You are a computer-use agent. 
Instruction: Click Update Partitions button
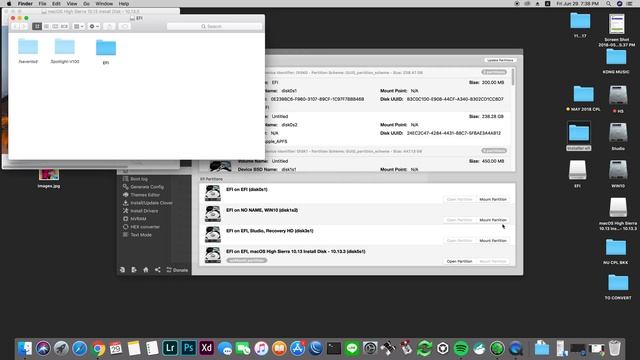pyautogui.click(x=500, y=60)
